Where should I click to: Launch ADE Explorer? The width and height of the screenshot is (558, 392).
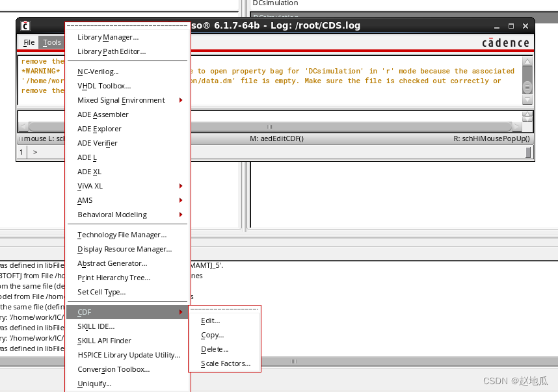(100, 129)
